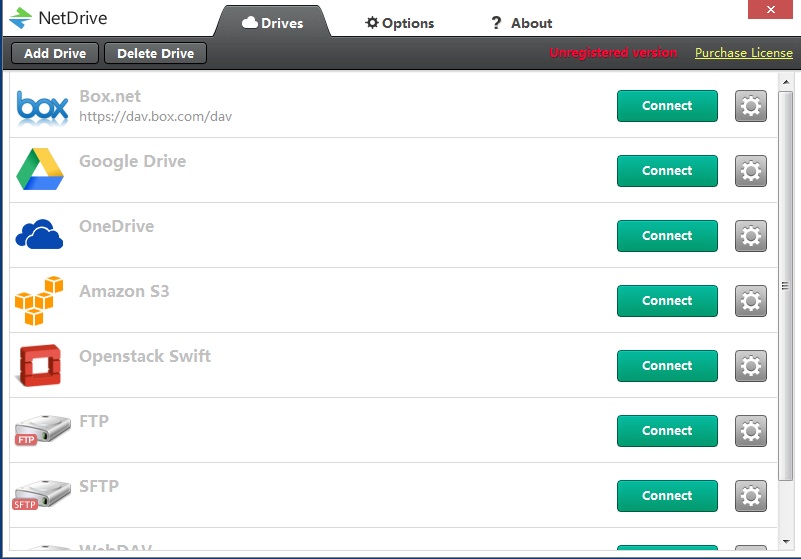Screen dimensions: 801x559
Task: Connect the SFTP drive
Action: pyautogui.click(x=667, y=496)
